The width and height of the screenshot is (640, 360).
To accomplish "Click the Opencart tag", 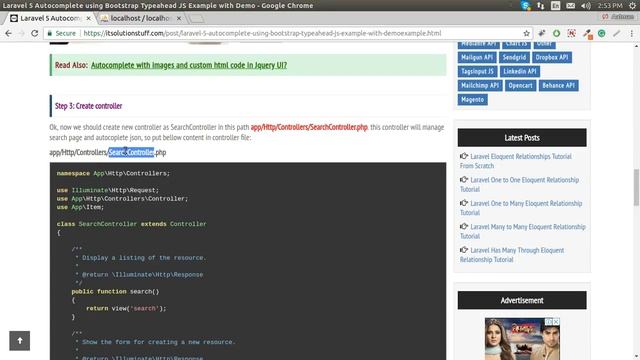I will tap(520, 86).
